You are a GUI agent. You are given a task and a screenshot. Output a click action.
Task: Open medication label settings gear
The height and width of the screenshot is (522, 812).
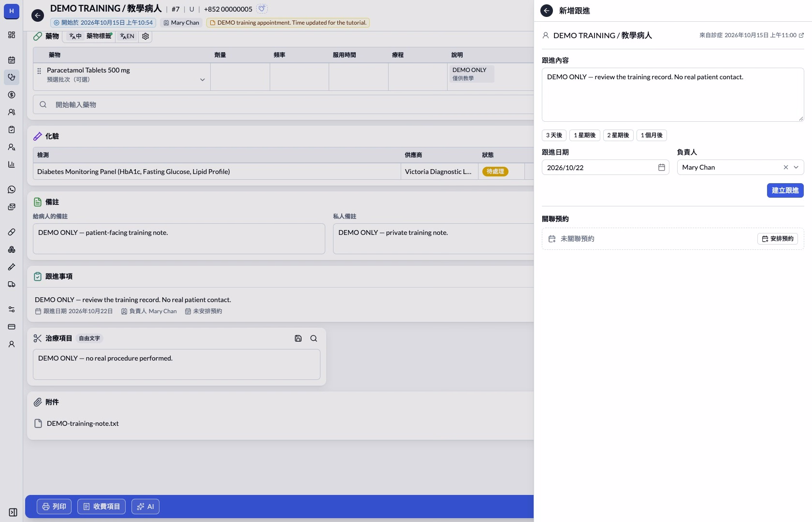click(x=145, y=36)
